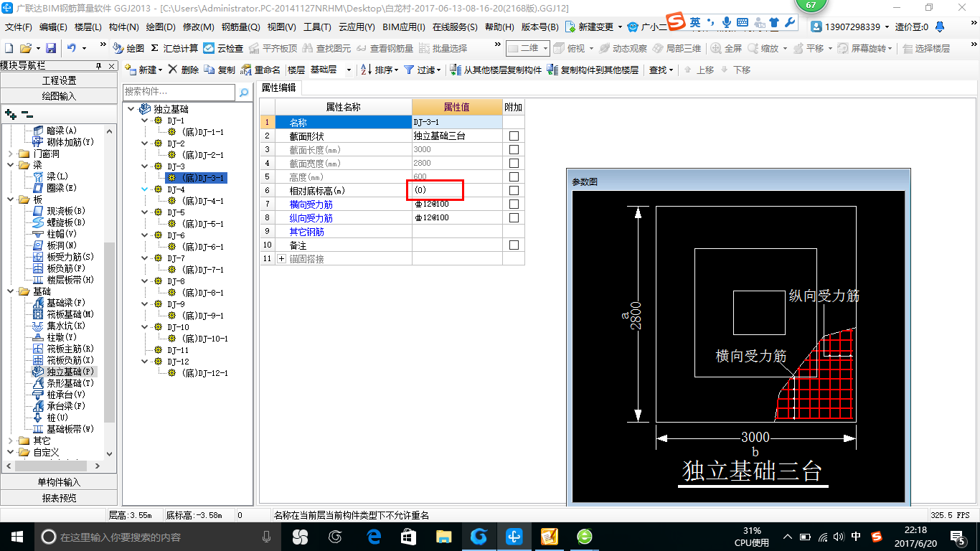Click 平齐板顶 toolbar button
The image size is (980, 551).
[x=273, y=48]
